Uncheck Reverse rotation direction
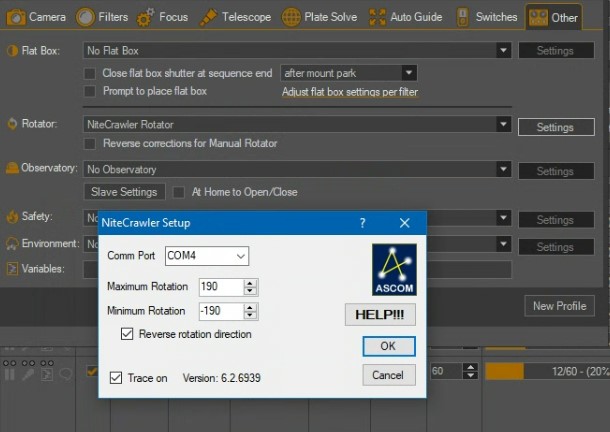The height and width of the screenshot is (432, 610). pos(127,334)
